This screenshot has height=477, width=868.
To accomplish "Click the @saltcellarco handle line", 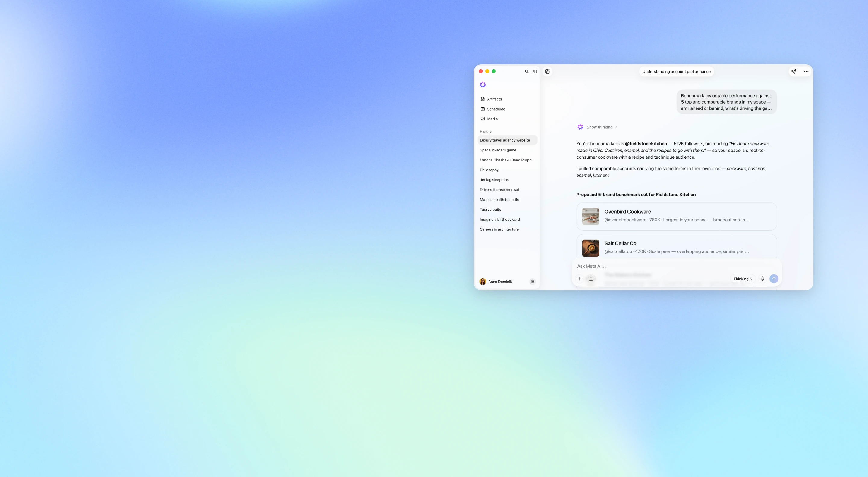I will [677, 251].
